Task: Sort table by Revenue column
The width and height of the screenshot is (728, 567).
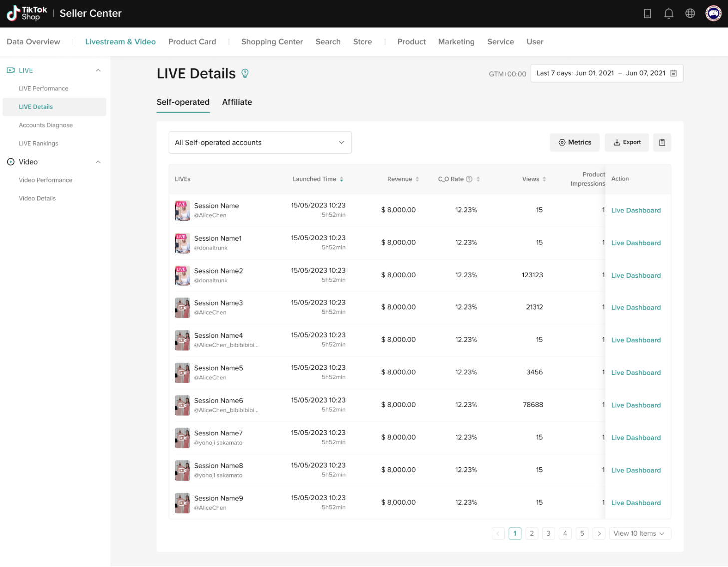Action: point(417,179)
